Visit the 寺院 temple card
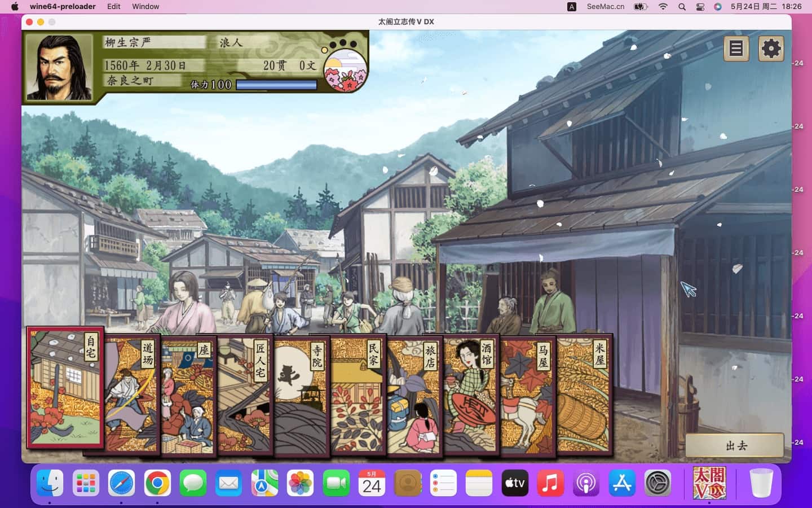812x508 pixels. pos(302,395)
